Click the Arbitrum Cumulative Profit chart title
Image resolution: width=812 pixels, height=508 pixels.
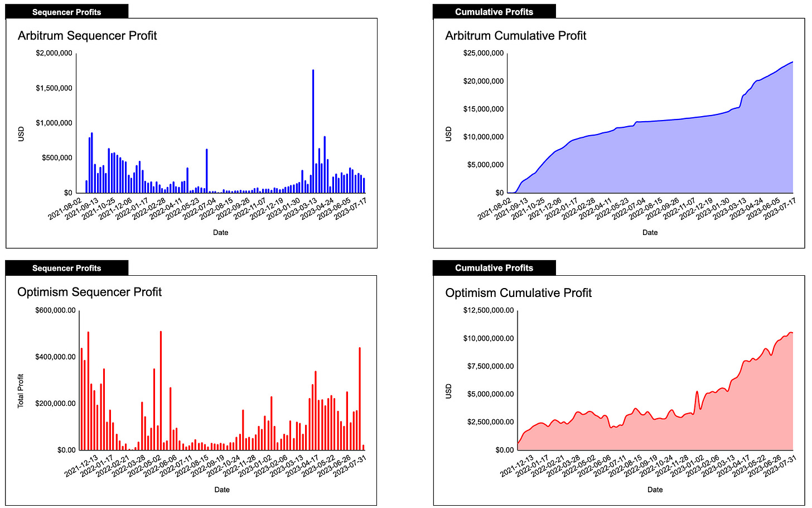pyautogui.click(x=516, y=36)
